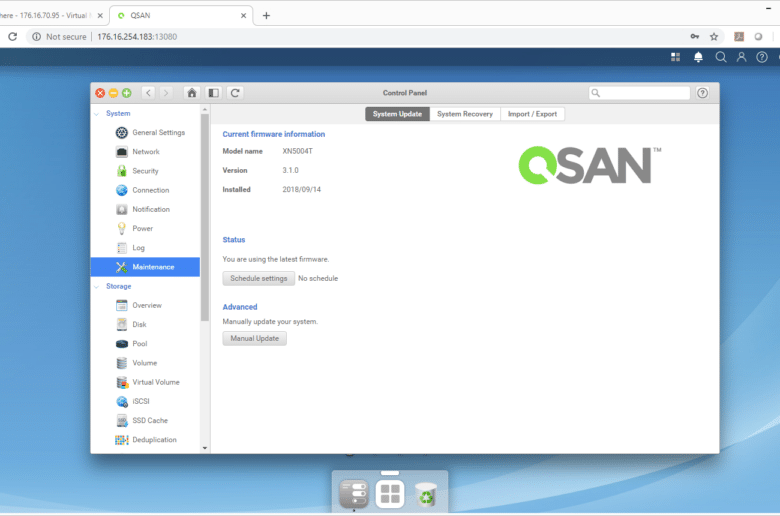The width and height of the screenshot is (780, 516).
Task: Open the Storage Overview item
Action: pos(139,305)
